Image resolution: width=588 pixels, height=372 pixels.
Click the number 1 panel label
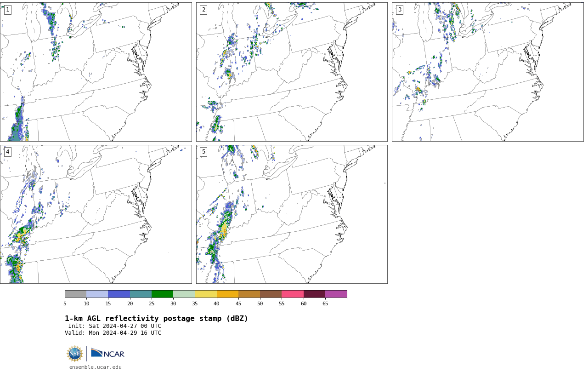7,10
